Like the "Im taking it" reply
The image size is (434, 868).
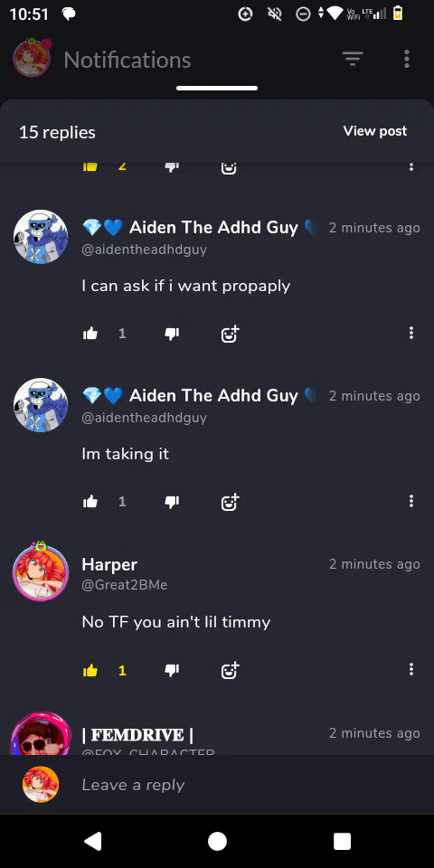[90, 502]
